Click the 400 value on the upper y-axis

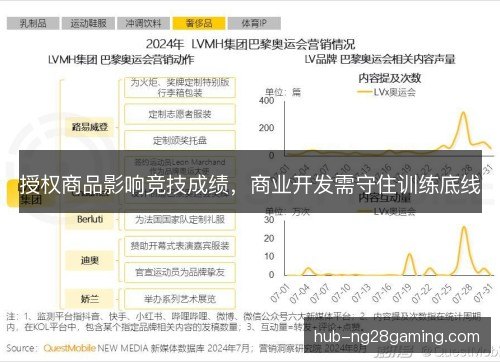267,100
